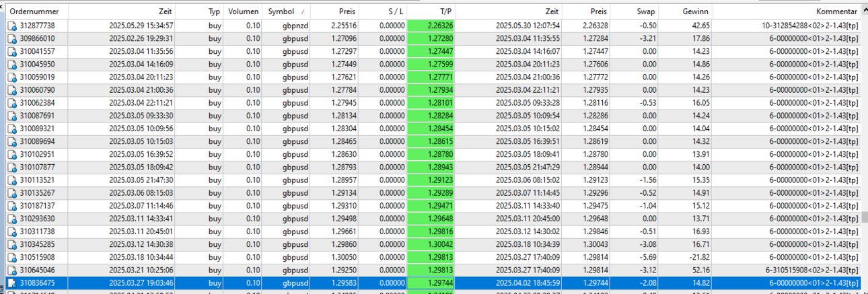Select the gbpnzd symbol cell
The image size is (868, 294).
click(x=296, y=26)
